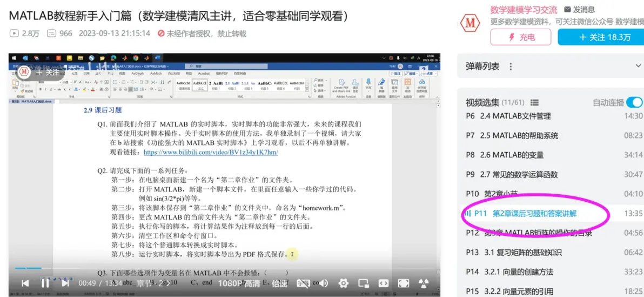This screenshot has width=644, height=297.
Task: Click the video progress bar
Action: coord(224,268)
